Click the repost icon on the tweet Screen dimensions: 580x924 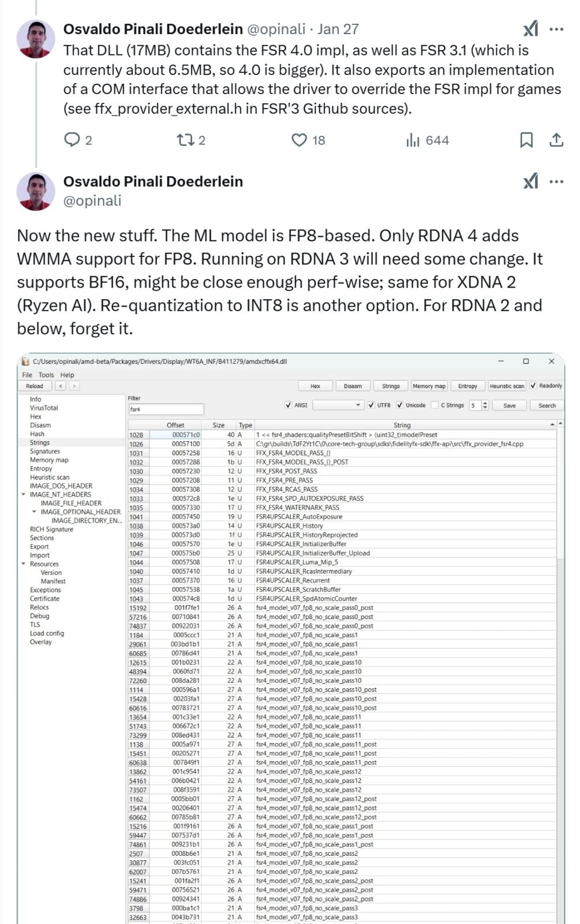[184, 140]
